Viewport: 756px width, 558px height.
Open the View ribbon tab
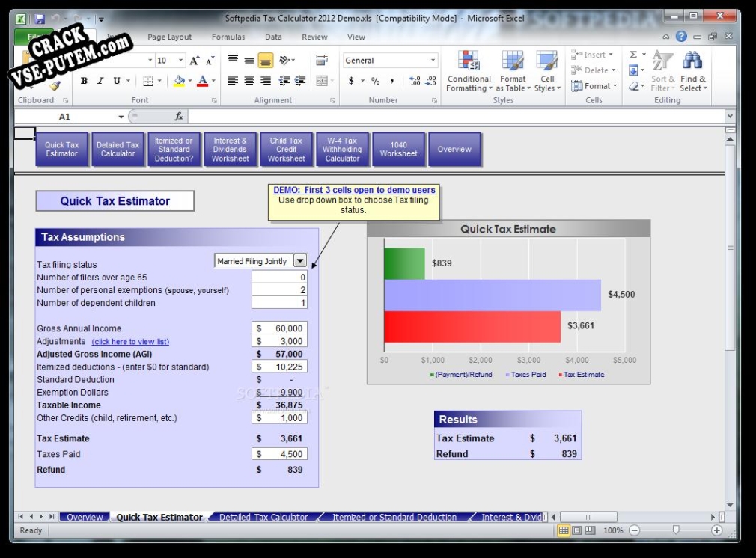click(356, 37)
